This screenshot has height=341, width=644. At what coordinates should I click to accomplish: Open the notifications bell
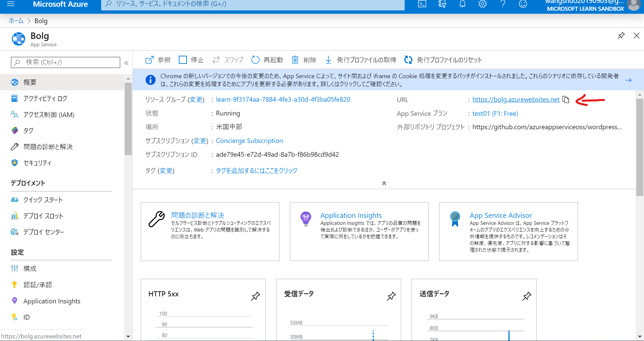(462, 4)
